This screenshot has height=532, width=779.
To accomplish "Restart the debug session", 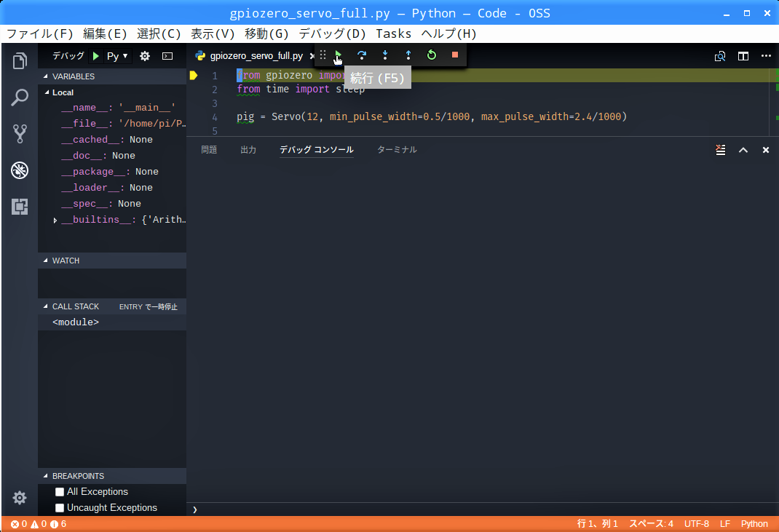I will click(x=432, y=55).
